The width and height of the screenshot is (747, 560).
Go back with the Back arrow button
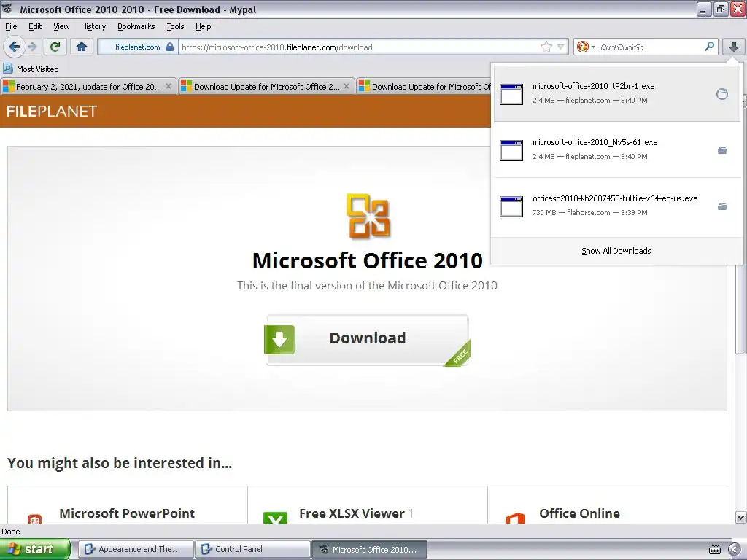click(x=14, y=47)
